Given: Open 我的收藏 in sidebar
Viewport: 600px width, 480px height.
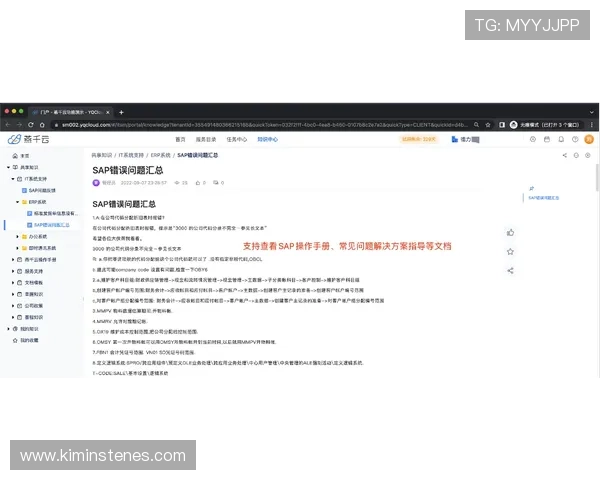Looking at the screenshot, I should click(26, 340).
